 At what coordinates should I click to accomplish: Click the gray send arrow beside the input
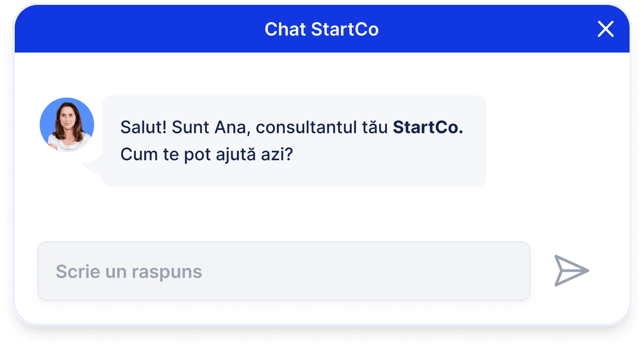pos(571,270)
